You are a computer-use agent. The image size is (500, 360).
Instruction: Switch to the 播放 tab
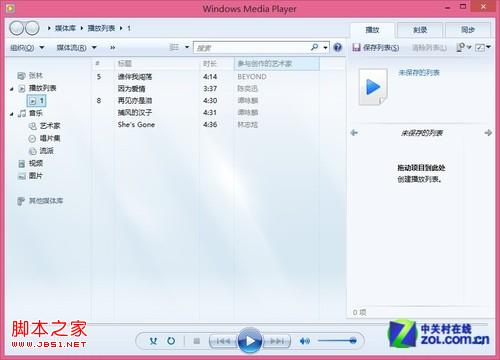click(372, 30)
